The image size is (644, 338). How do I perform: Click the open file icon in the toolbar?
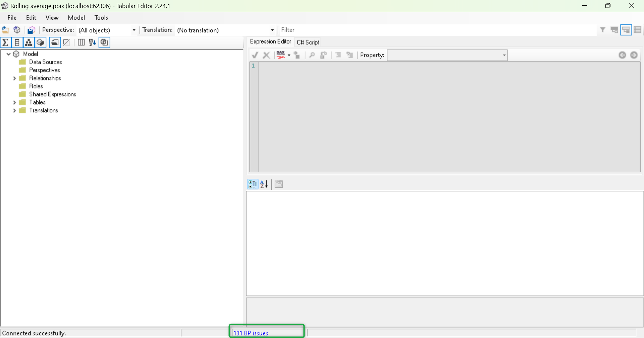(5, 30)
